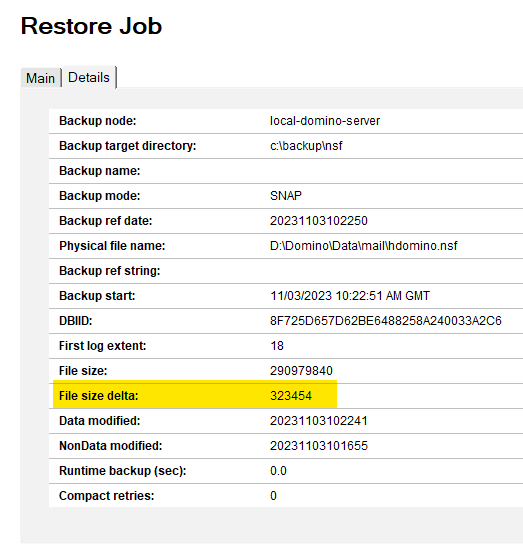
Task: Click the 'Physical file name:' label
Action: (112, 246)
